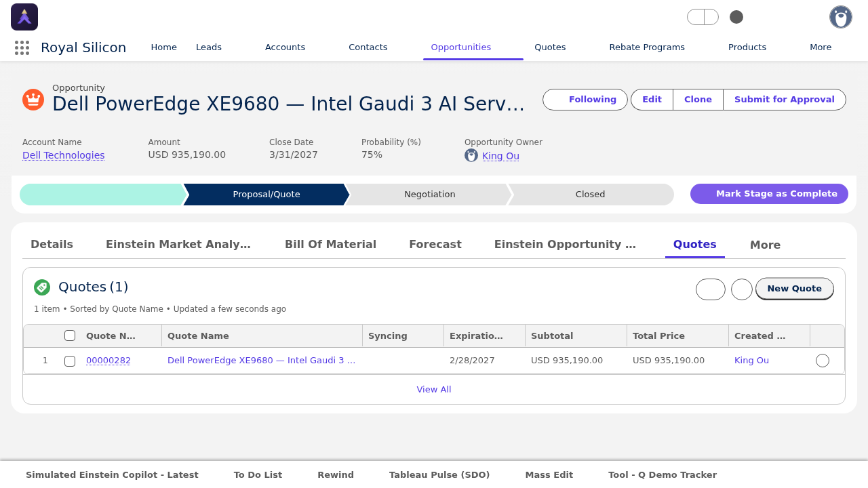Open King Ou in Created By column

[x=751, y=361]
